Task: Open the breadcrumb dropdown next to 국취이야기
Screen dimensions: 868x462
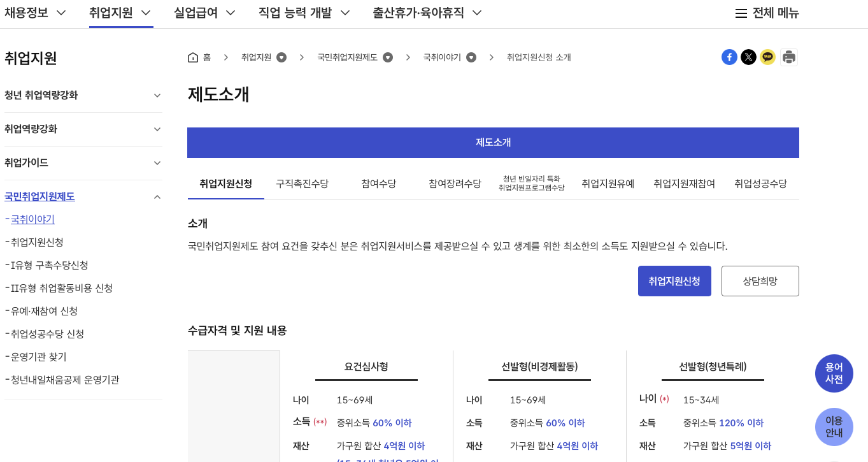Action: tap(471, 57)
